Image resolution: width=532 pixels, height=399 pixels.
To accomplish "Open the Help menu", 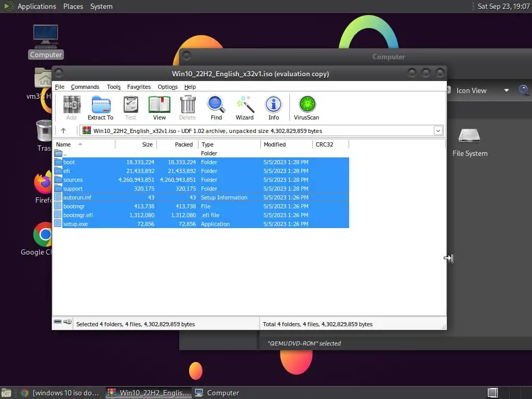I will tap(190, 87).
